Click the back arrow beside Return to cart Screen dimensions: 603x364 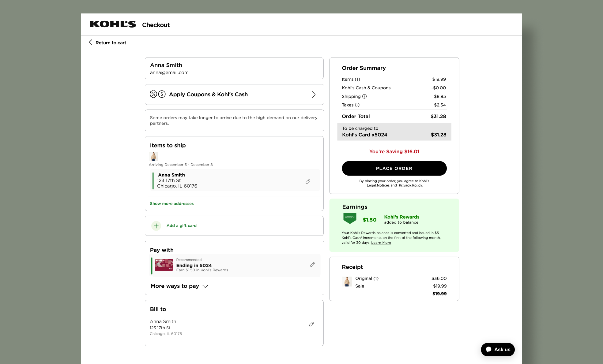tap(90, 43)
